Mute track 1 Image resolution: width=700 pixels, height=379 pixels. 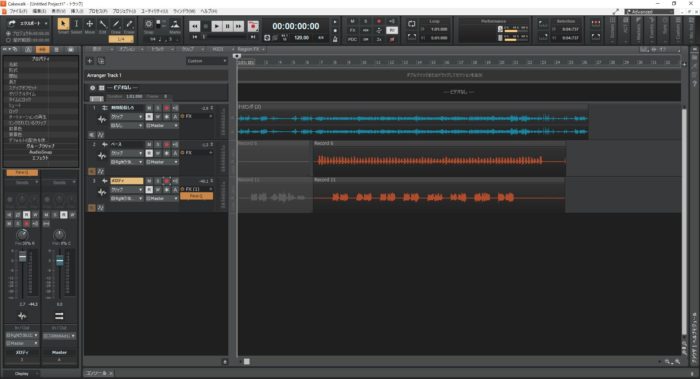tap(149, 108)
